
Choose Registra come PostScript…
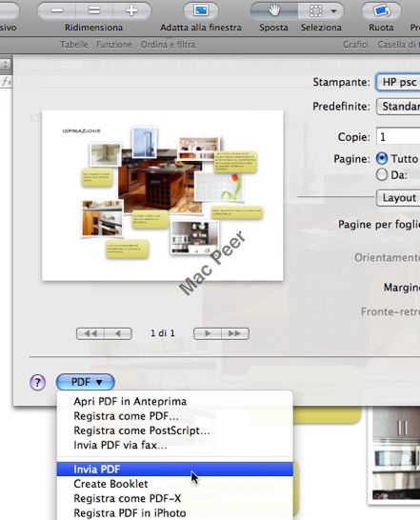[x=175, y=430]
